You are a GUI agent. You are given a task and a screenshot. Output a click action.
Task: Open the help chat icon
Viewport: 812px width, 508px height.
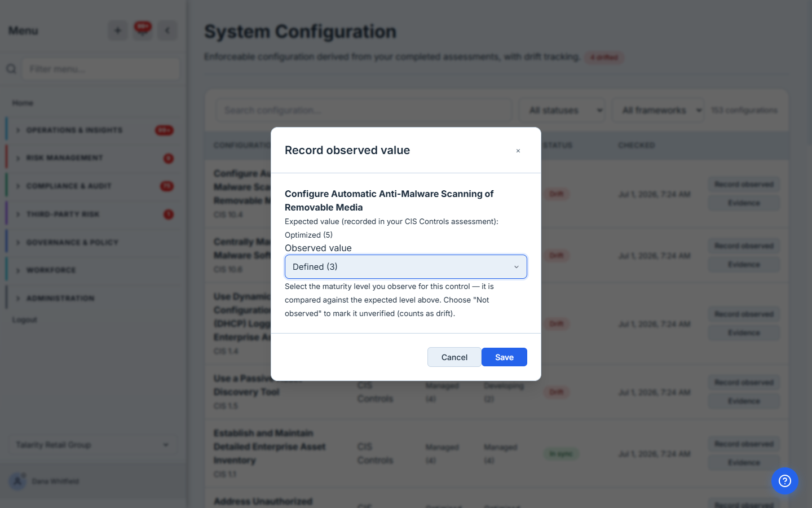(x=785, y=481)
